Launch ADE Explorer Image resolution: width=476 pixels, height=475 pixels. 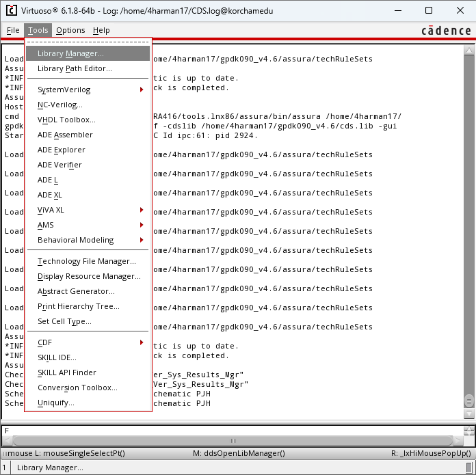[88, 150]
